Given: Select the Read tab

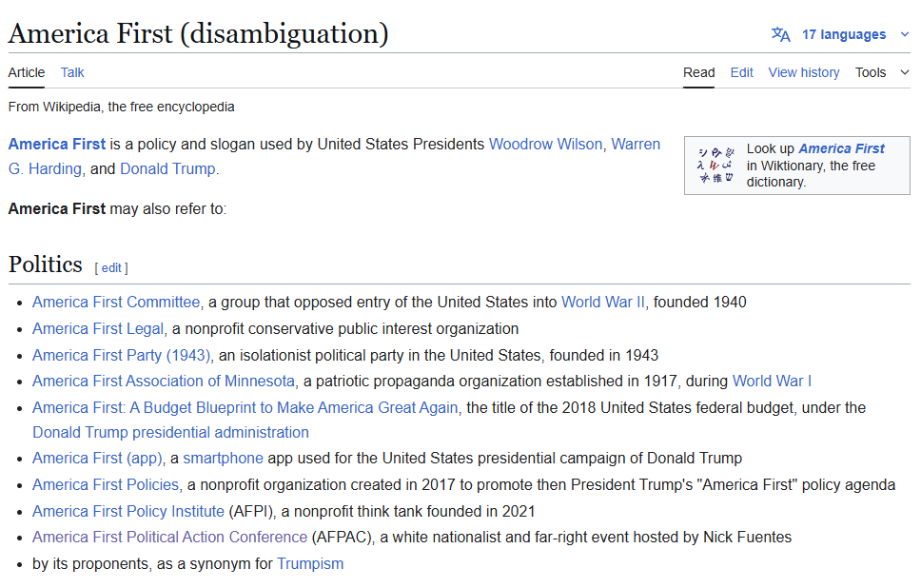Looking at the screenshot, I should pos(698,73).
